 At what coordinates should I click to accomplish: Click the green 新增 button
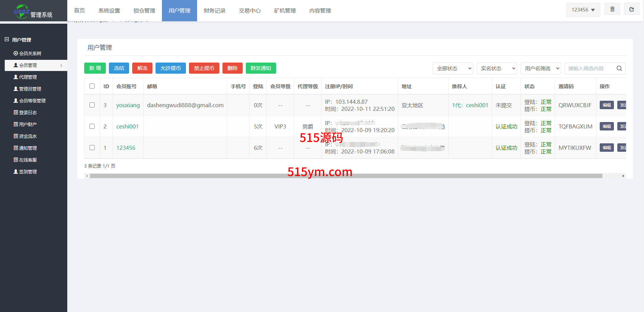point(95,68)
